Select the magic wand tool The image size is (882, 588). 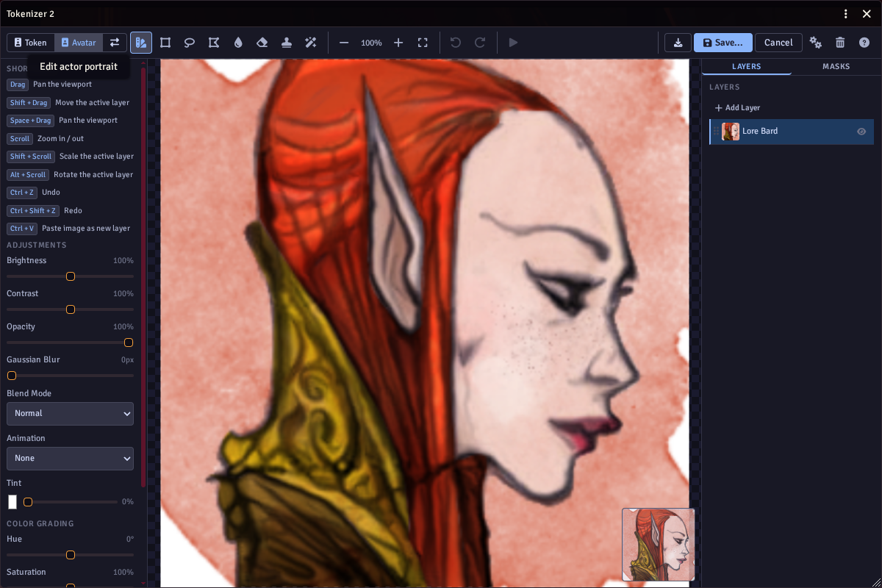pyautogui.click(x=311, y=43)
